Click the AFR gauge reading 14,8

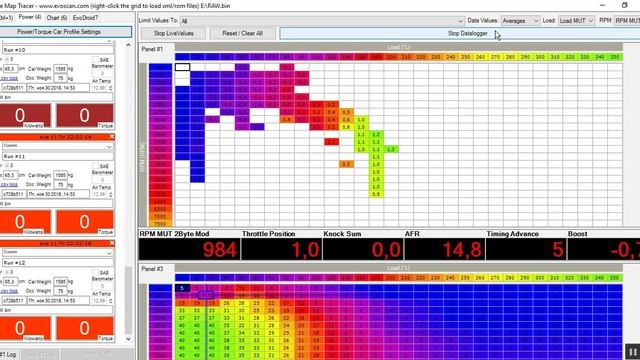444,249
